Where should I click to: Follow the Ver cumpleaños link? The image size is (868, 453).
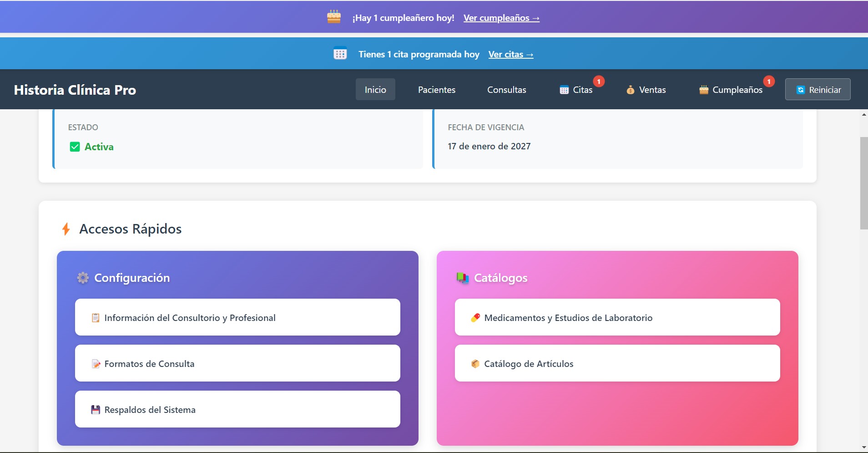coord(501,18)
